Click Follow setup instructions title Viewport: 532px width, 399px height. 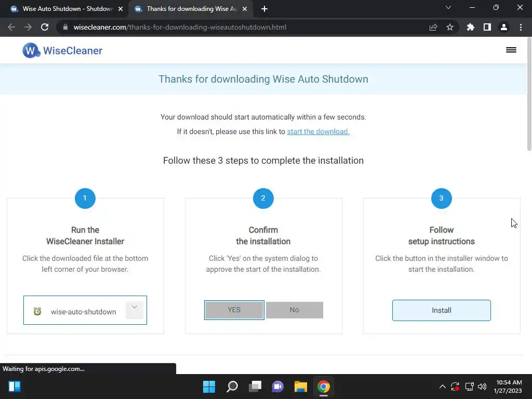pyautogui.click(x=442, y=235)
